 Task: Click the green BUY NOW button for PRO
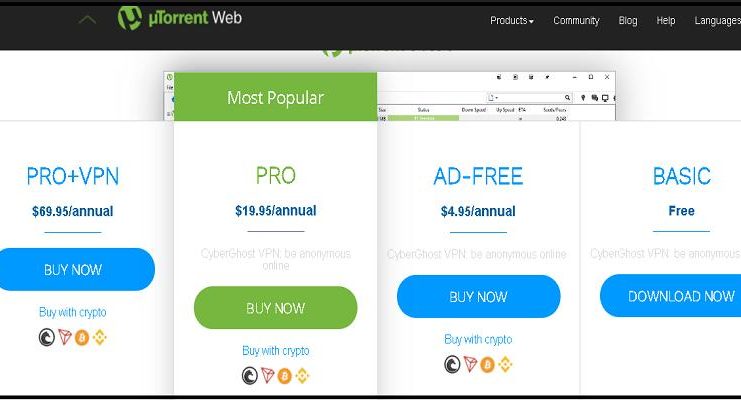(x=276, y=308)
